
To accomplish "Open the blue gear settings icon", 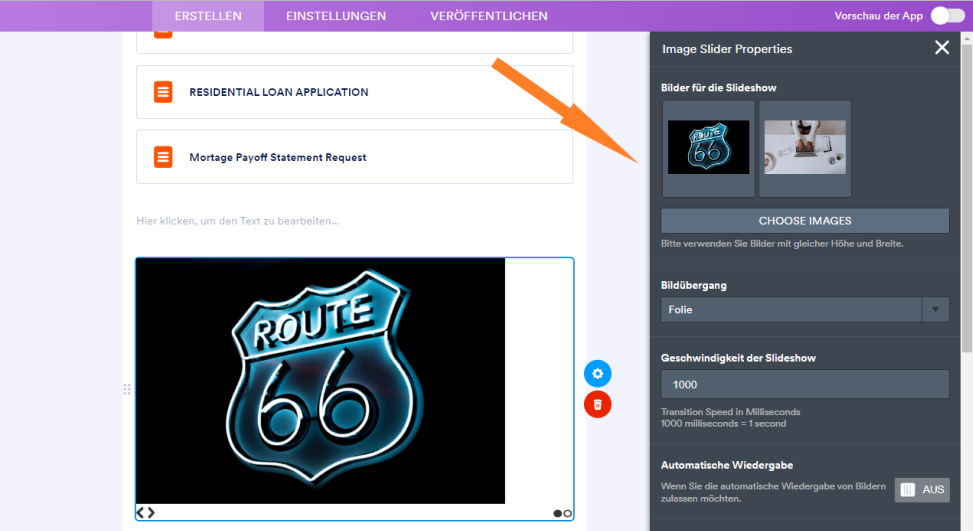I will click(x=598, y=373).
